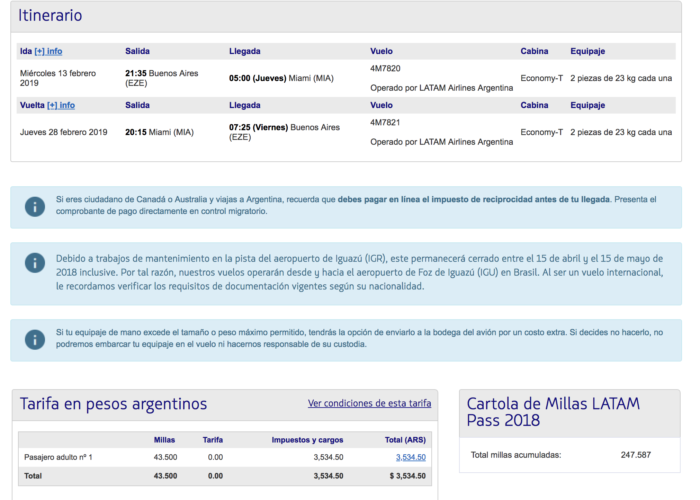Image resolution: width=700 pixels, height=500 pixels.
Task: Click the Itinerario heading
Action: [51, 16]
